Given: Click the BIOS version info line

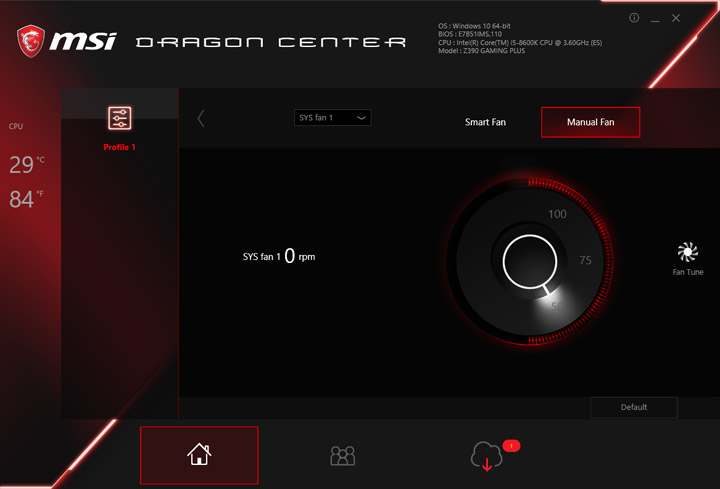Looking at the screenshot, I should tap(470, 34).
